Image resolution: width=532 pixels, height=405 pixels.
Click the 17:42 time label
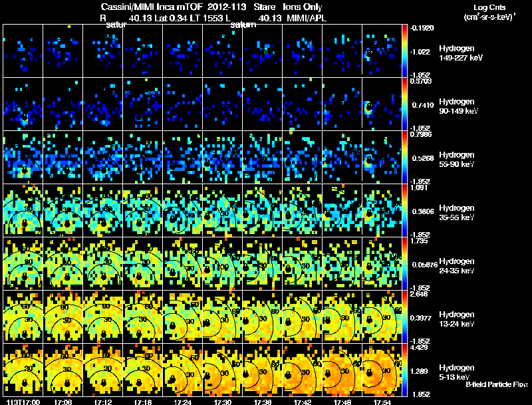[x=303, y=402]
